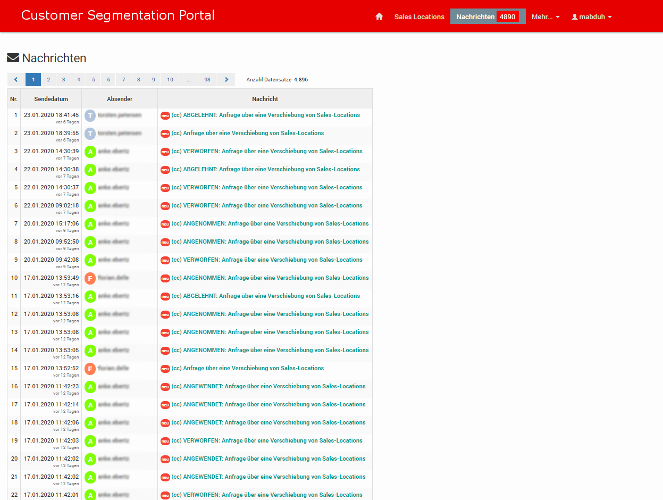Image resolution: width=663 pixels, height=500 pixels.
Task: Click the Customer Segmentation Portal title
Action: [120, 16]
